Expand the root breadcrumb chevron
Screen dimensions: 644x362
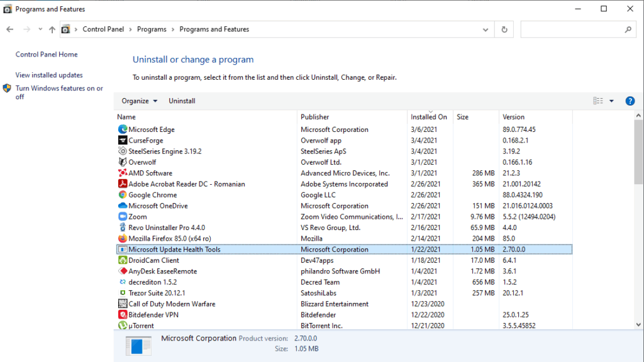click(76, 30)
